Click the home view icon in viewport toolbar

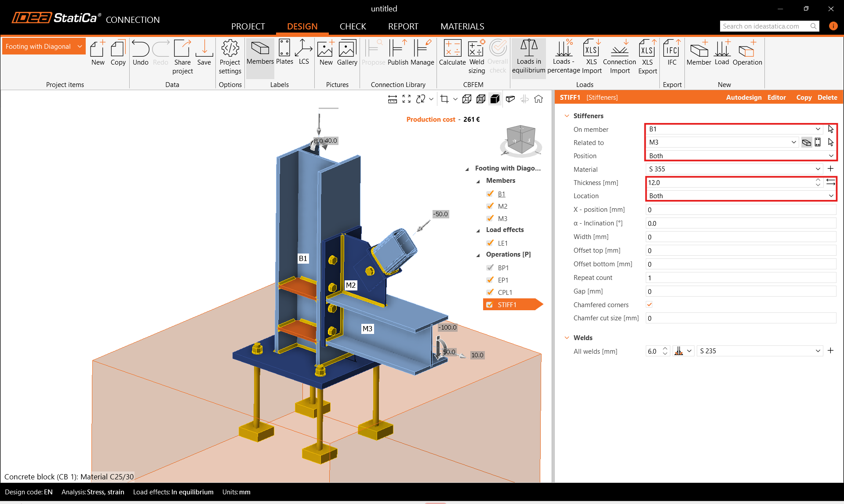point(538,99)
